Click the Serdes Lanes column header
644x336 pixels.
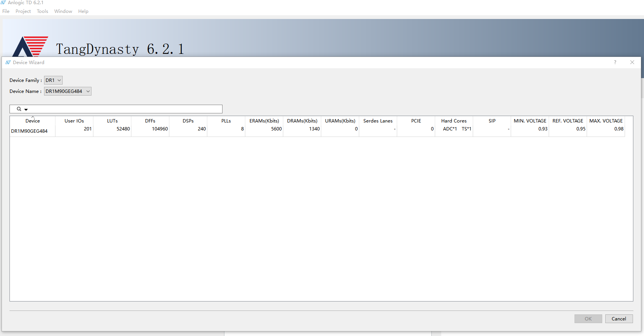378,121
